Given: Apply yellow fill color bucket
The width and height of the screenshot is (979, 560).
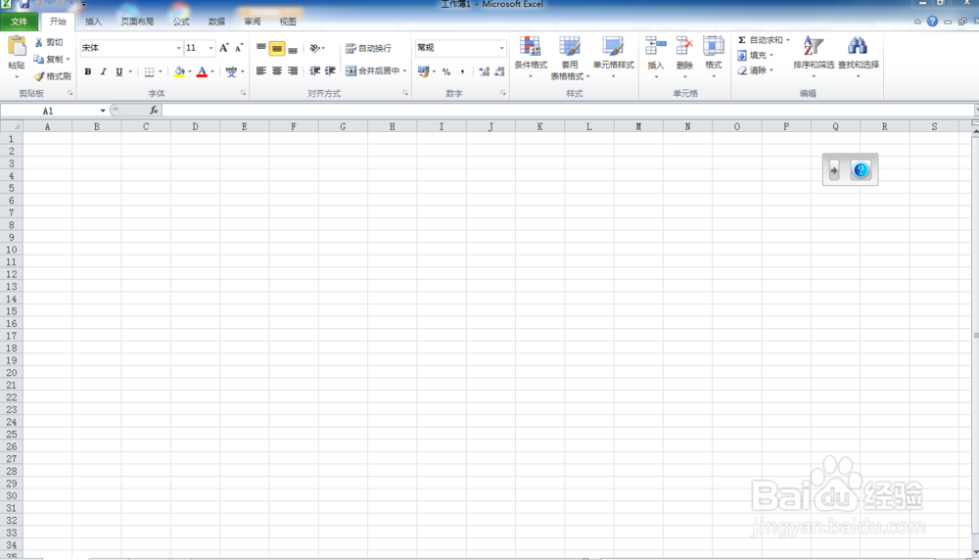Looking at the screenshot, I should coord(179,71).
